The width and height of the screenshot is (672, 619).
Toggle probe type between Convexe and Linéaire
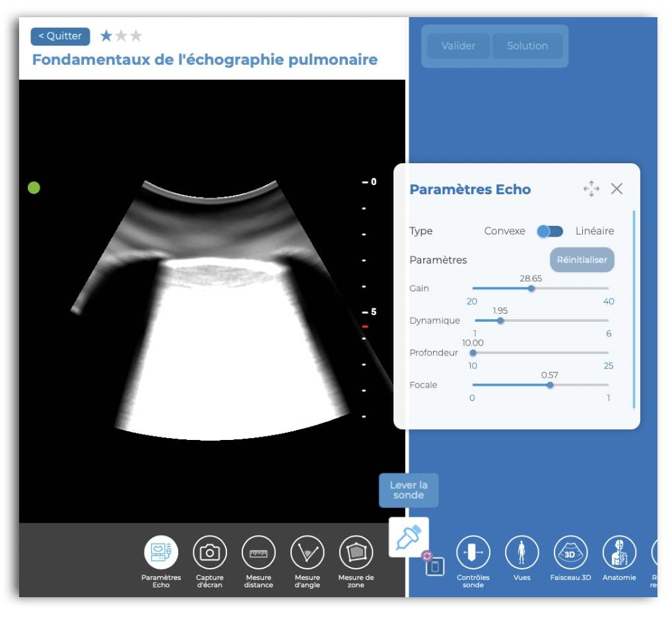(x=550, y=231)
